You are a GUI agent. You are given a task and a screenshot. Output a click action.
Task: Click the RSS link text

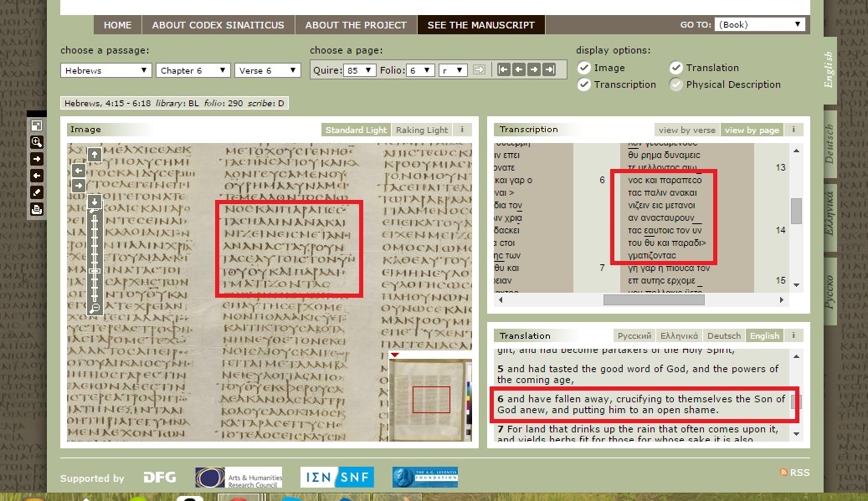799,473
